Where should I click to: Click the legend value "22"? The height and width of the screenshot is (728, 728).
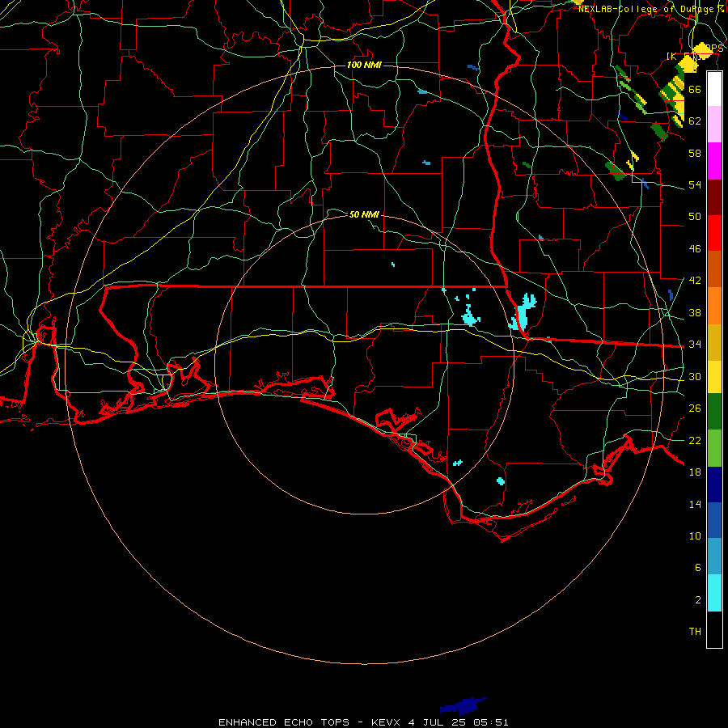[695, 440]
